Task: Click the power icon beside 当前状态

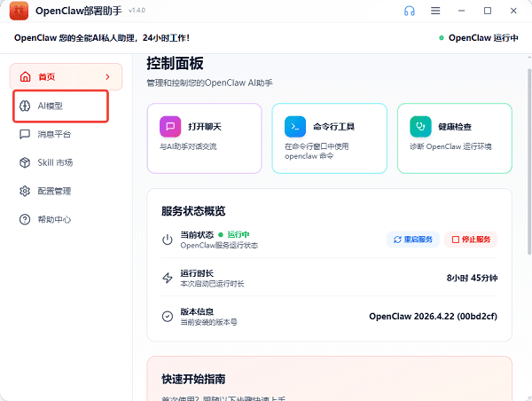Action: (168, 240)
